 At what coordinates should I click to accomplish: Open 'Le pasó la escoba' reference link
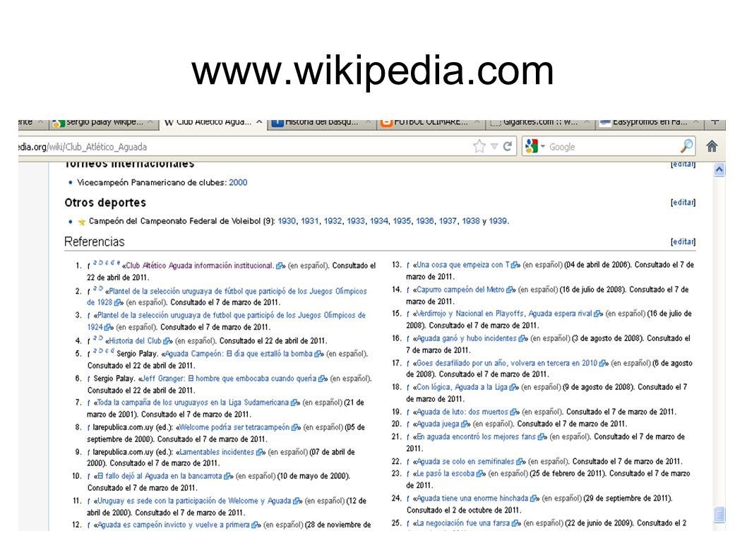(446, 474)
